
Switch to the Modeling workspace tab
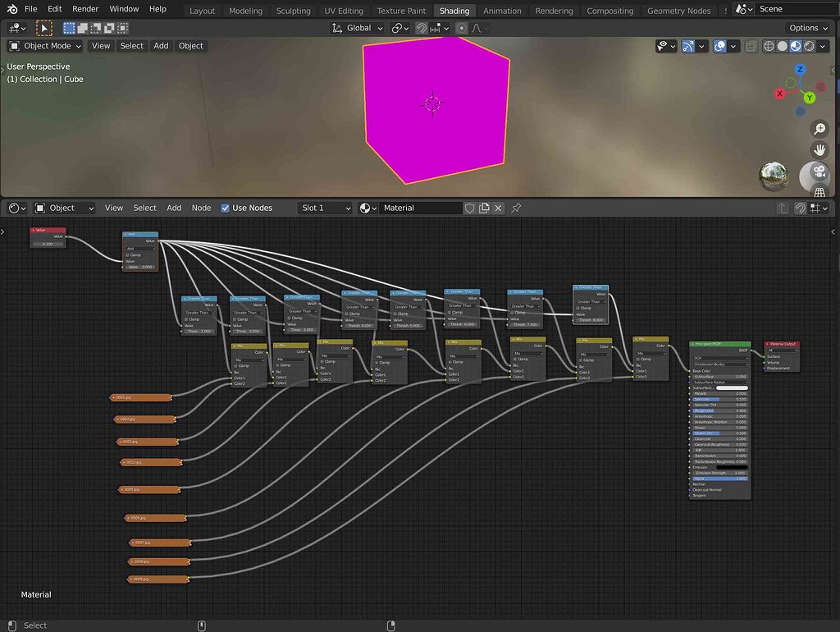[x=246, y=11]
